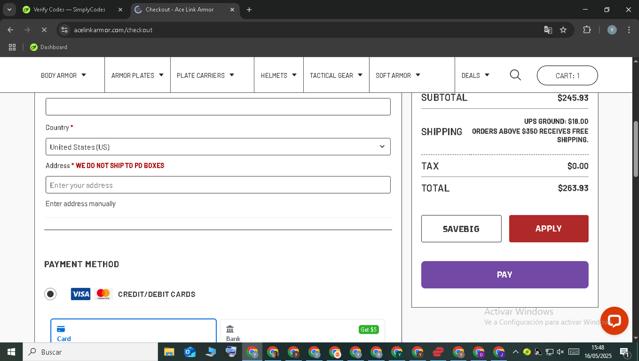The image size is (639, 361).
Task: Expand the Tactical Gear menu
Action: click(336, 75)
